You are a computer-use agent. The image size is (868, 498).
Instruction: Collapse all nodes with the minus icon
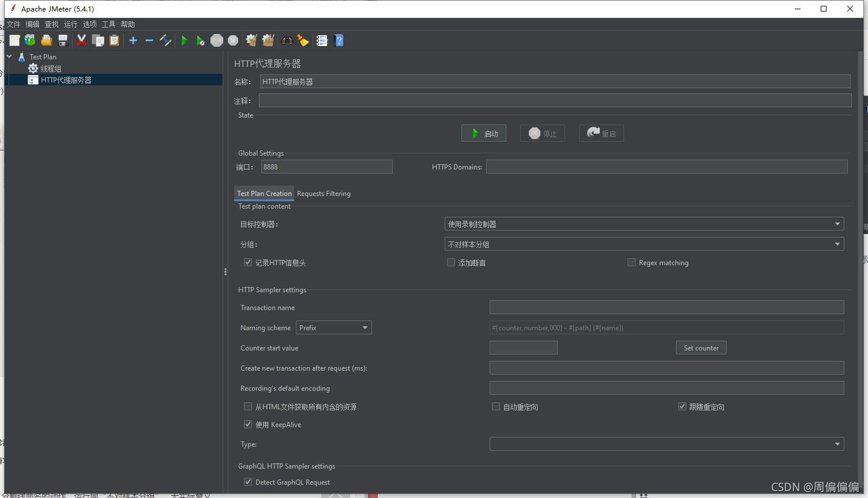pyautogui.click(x=149, y=40)
